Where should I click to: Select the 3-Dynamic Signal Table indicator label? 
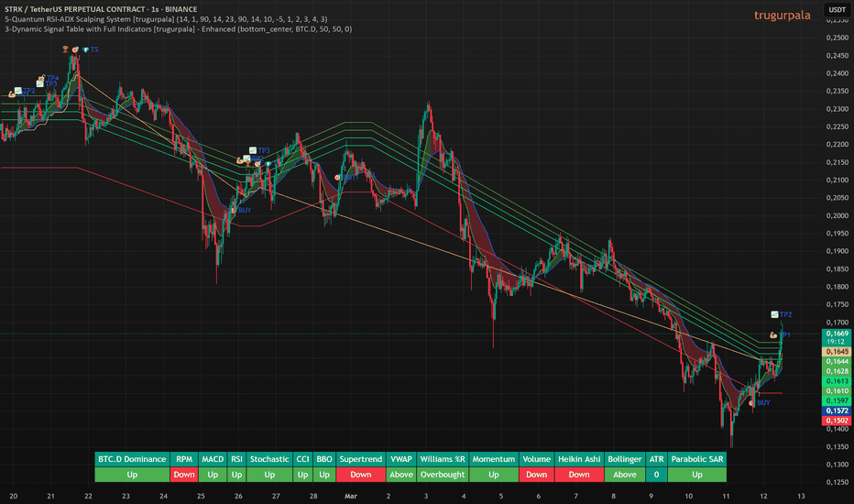tap(178, 29)
